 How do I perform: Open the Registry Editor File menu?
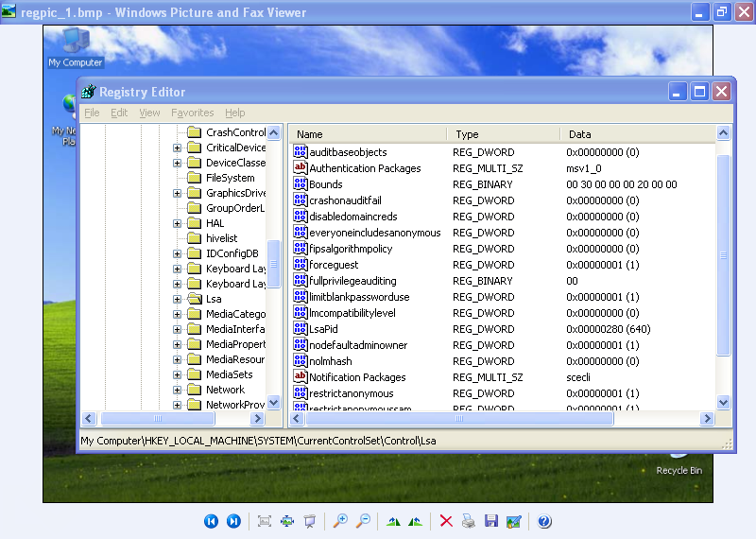tap(92, 113)
